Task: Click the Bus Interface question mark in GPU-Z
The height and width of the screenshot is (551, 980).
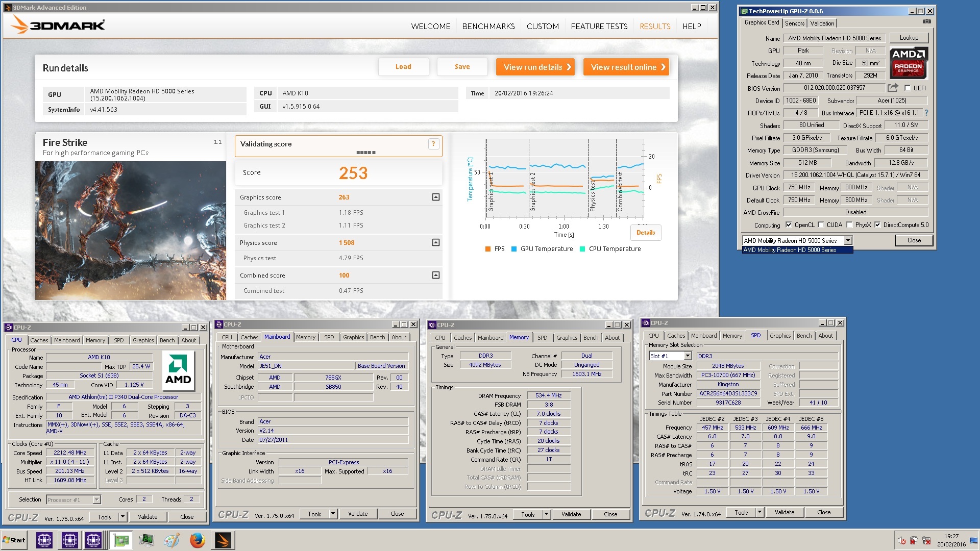Action: (926, 113)
